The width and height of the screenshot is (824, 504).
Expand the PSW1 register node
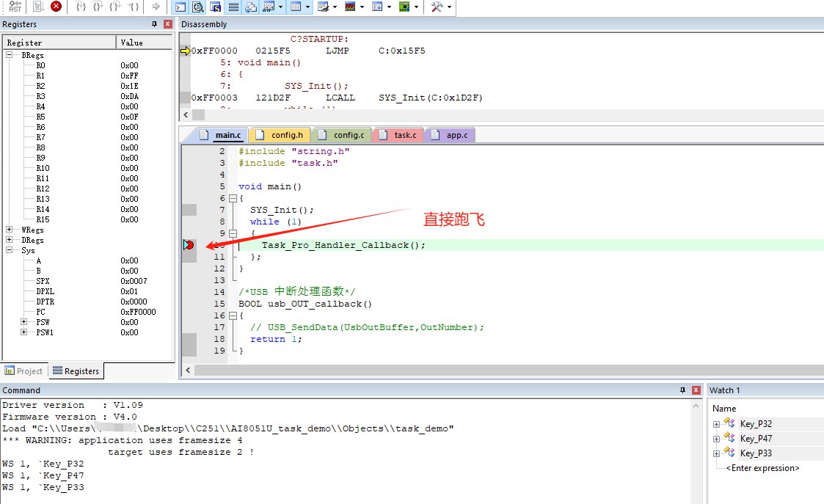(23, 332)
